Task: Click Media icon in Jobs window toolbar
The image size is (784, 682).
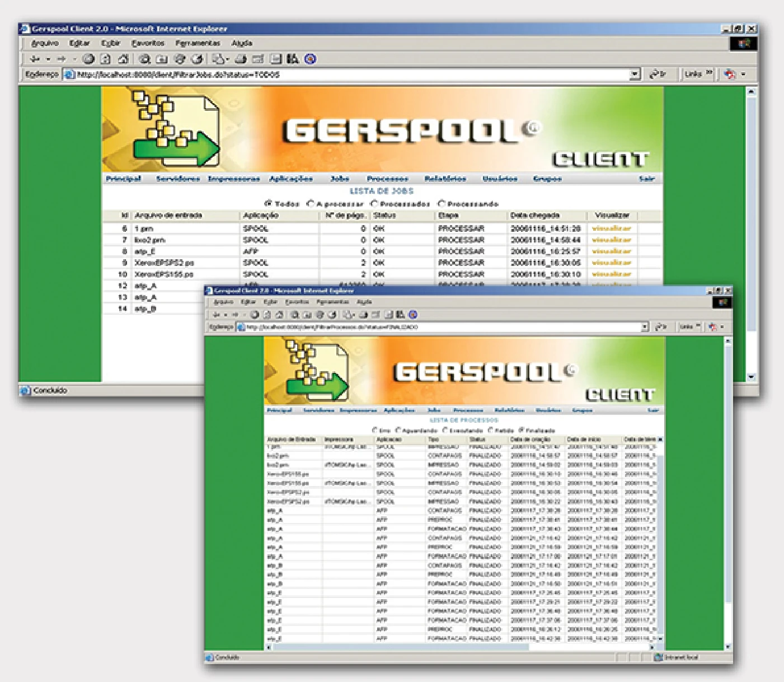Action: coord(180,59)
